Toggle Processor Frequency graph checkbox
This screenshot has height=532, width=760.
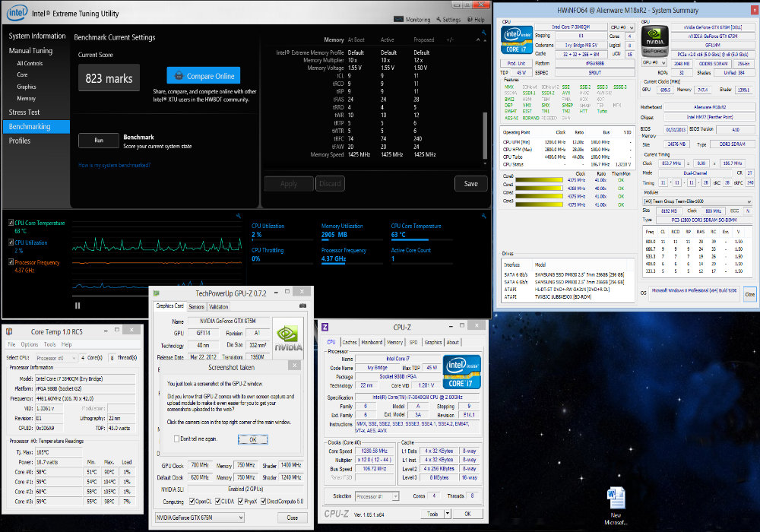pos(11,262)
